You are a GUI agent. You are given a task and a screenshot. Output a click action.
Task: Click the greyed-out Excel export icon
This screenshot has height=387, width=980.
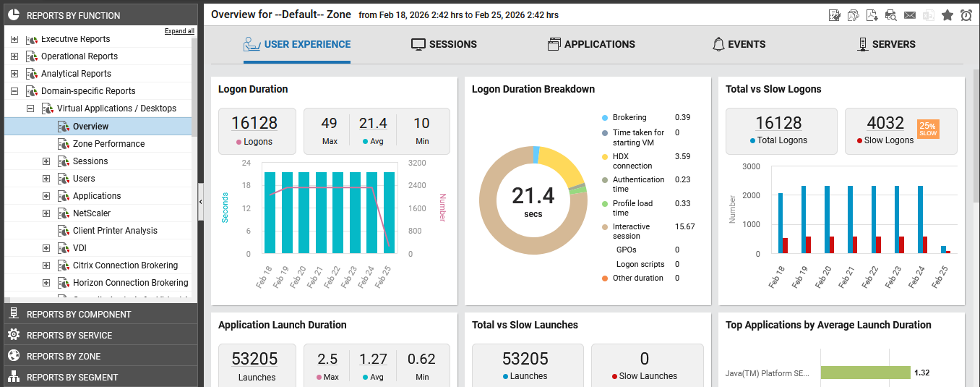click(x=929, y=15)
